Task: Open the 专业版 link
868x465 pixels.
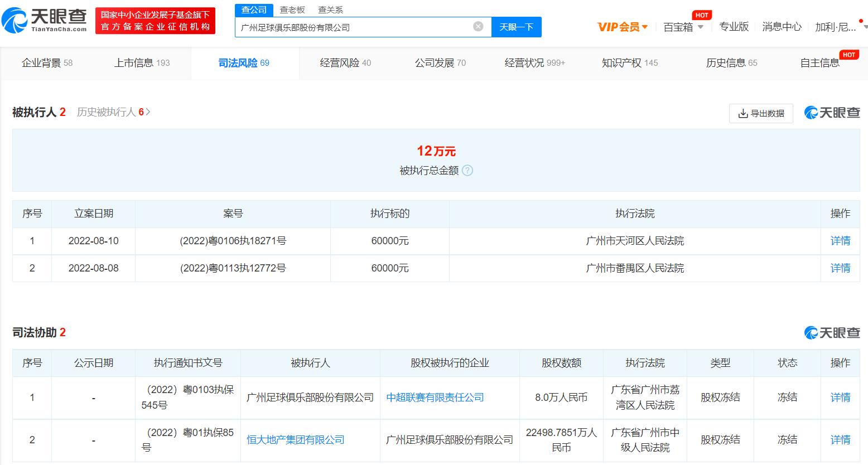Action: [x=734, y=27]
